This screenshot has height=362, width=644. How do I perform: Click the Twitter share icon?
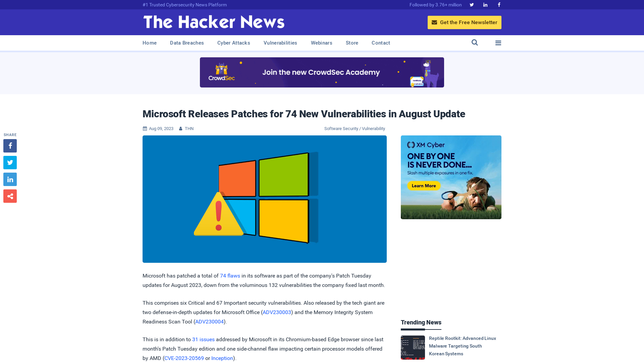pos(10,162)
